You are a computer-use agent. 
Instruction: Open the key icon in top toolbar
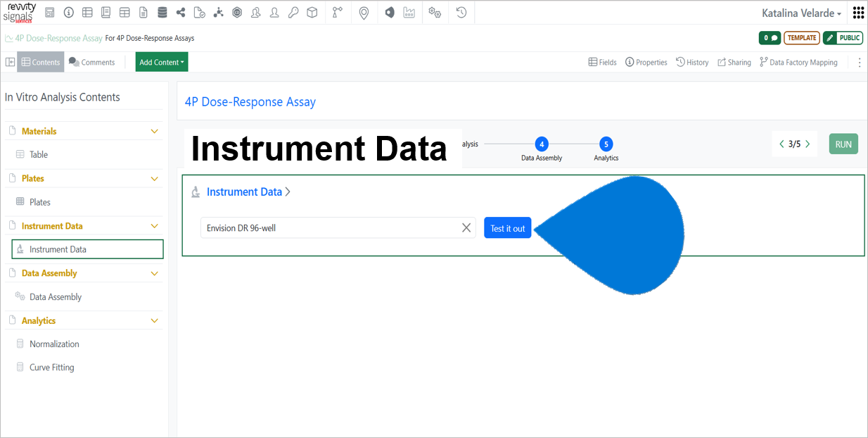tap(293, 13)
